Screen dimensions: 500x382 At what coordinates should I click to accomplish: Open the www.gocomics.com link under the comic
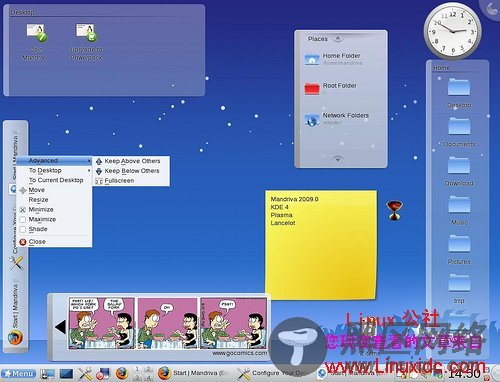click(x=239, y=353)
